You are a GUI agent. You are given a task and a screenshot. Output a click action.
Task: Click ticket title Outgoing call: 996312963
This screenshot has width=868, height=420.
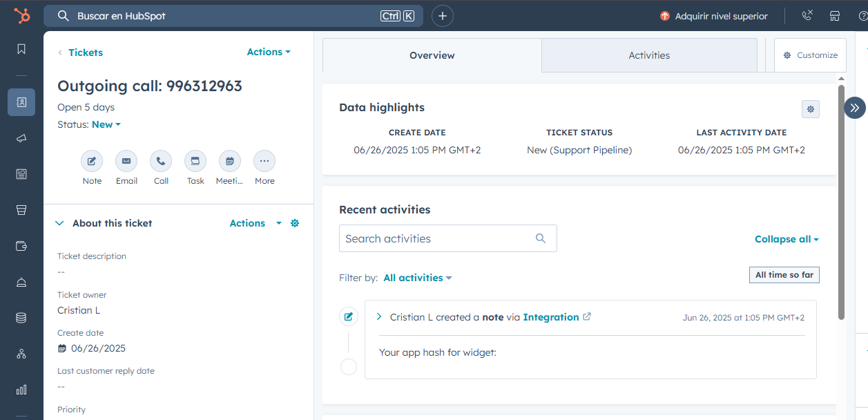coord(150,86)
